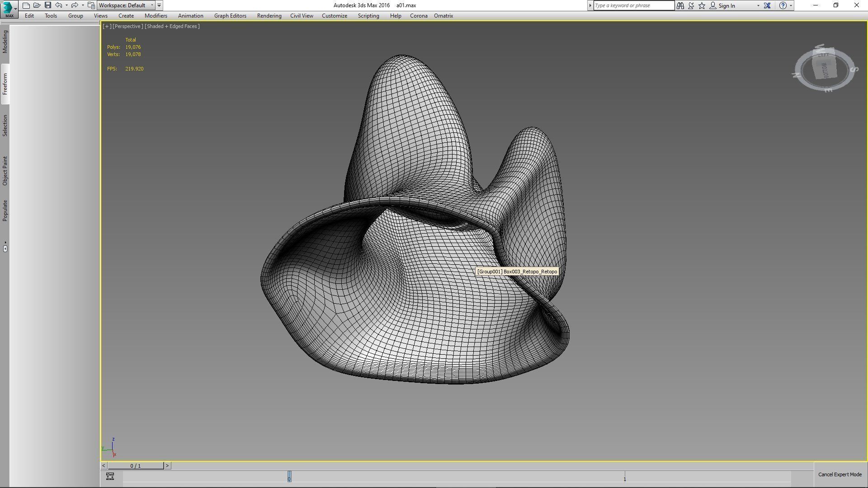Screen dimensions: 868x488
Task: Open the Edit menu
Action: (x=29, y=16)
